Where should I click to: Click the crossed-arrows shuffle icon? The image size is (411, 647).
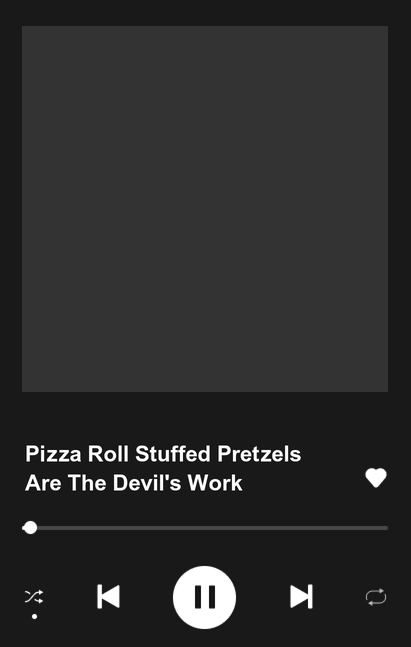click(x=34, y=597)
